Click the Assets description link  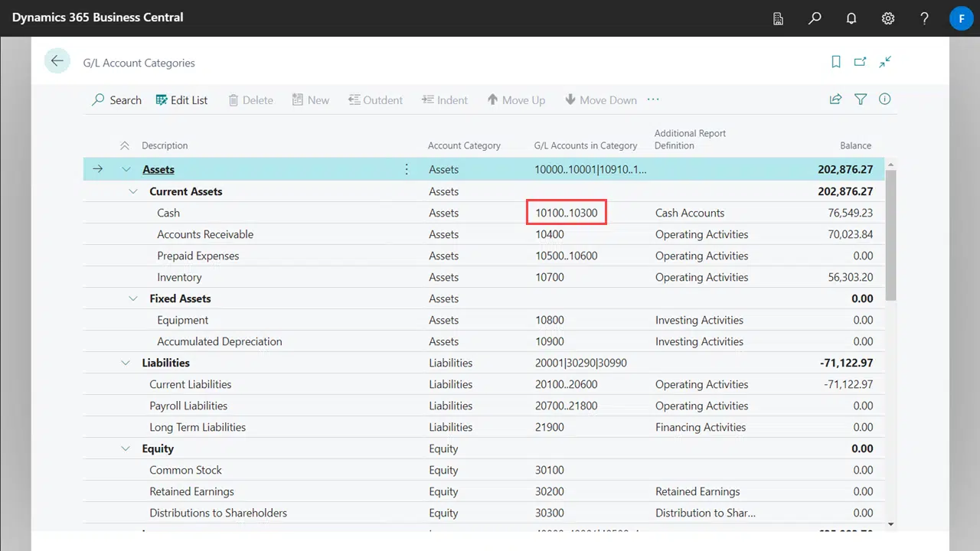coord(158,170)
